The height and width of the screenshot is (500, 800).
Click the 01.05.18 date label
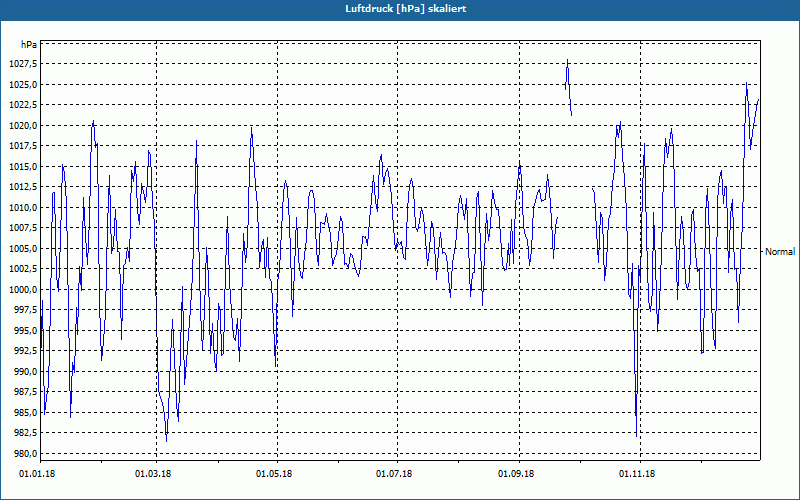coord(274,474)
